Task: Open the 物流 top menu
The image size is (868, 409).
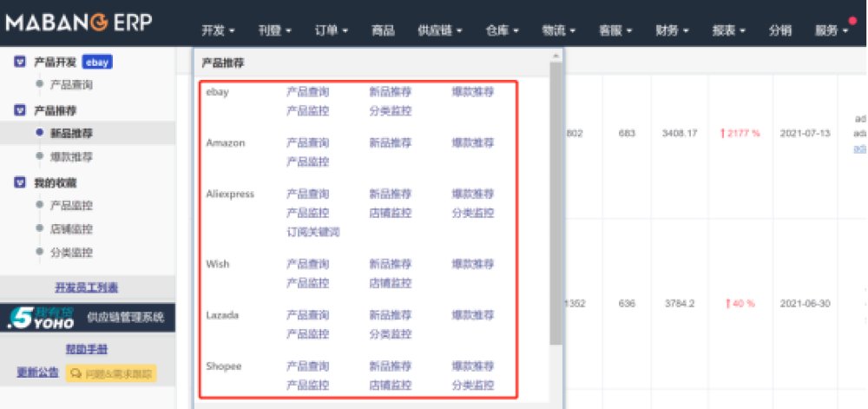Action: [x=559, y=31]
